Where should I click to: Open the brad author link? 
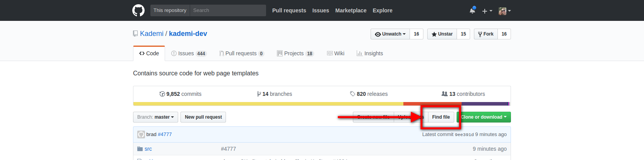[x=151, y=134]
